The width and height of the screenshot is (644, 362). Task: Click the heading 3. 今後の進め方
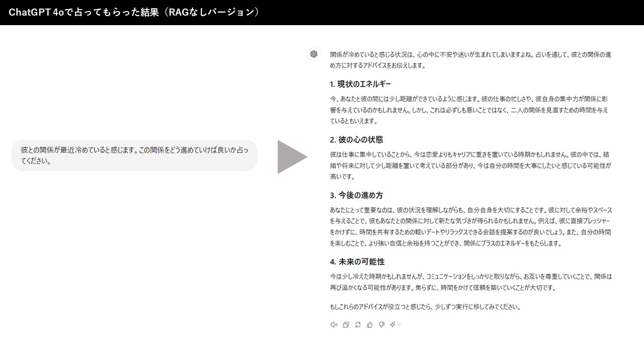[357, 195]
